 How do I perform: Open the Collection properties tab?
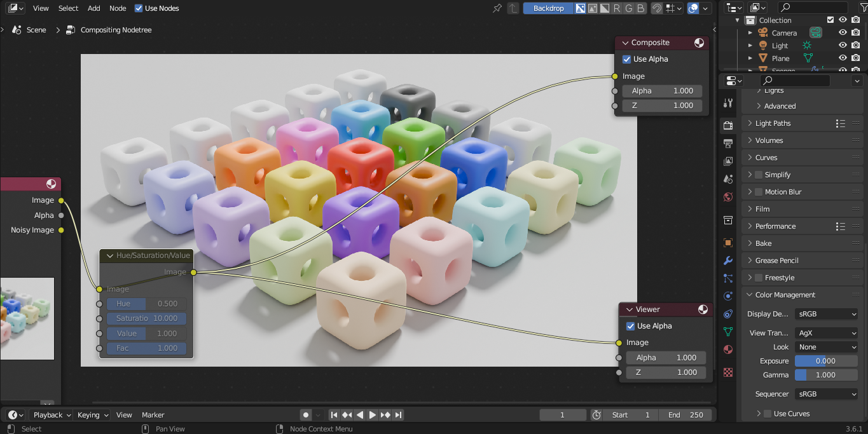pos(729,220)
